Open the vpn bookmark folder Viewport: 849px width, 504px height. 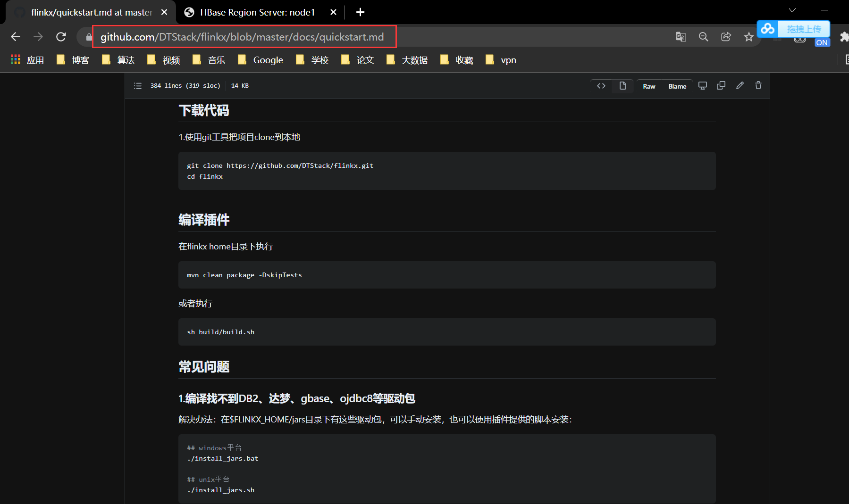coord(501,60)
